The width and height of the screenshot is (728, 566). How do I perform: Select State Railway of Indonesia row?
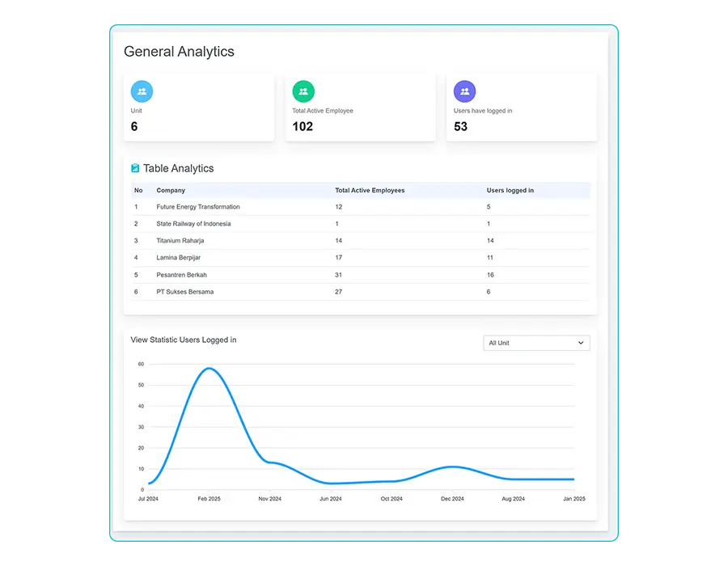(361, 224)
